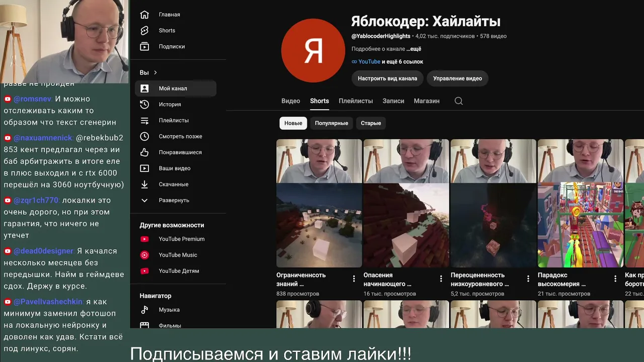Open the Магазин tab
Viewport: 644px width, 362px height.
[427, 101]
